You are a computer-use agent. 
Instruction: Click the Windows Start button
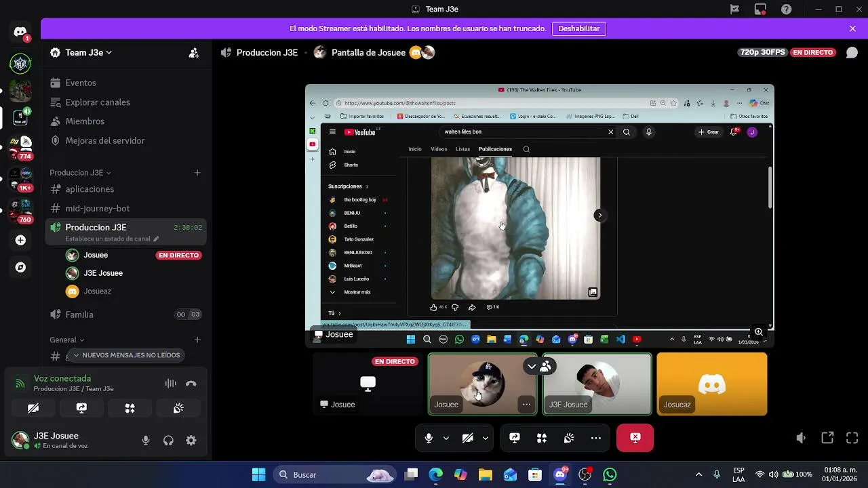point(258,474)
